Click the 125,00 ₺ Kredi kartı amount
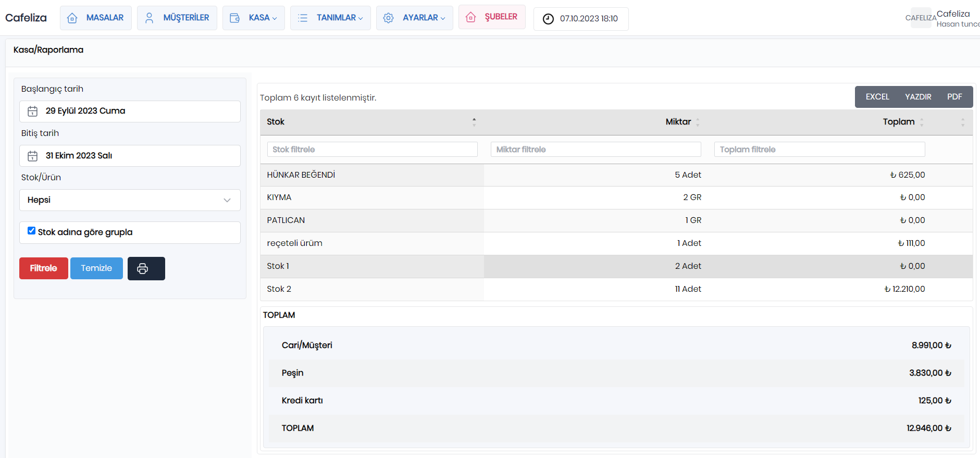This screenshot has height=458, width=980. click(x=935, y=401)
